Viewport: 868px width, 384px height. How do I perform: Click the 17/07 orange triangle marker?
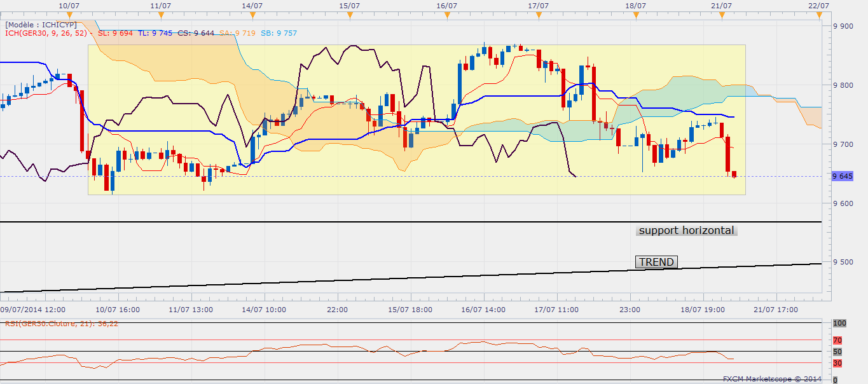[539, 14]
